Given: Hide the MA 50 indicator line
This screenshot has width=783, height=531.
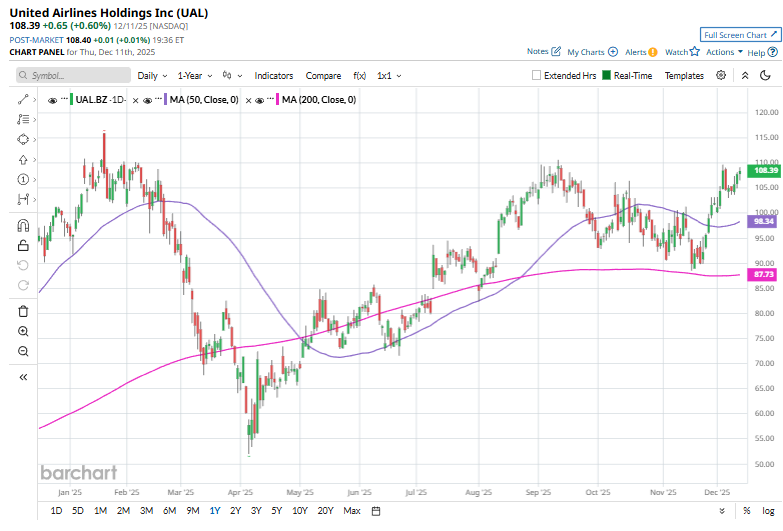Looking at the screenshot, I should click(147, 100).
